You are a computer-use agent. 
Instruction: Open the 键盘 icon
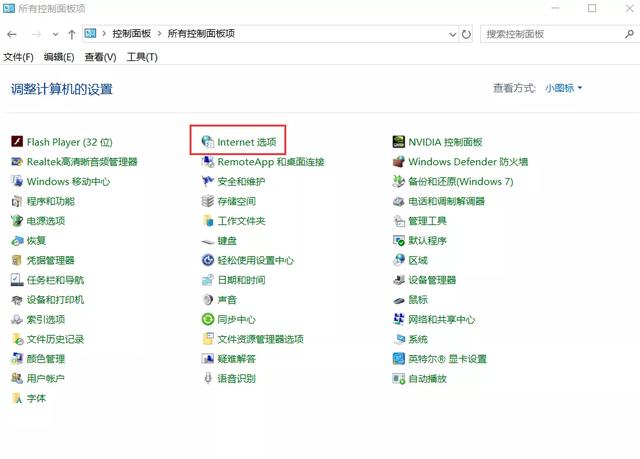tap(208, 241)
